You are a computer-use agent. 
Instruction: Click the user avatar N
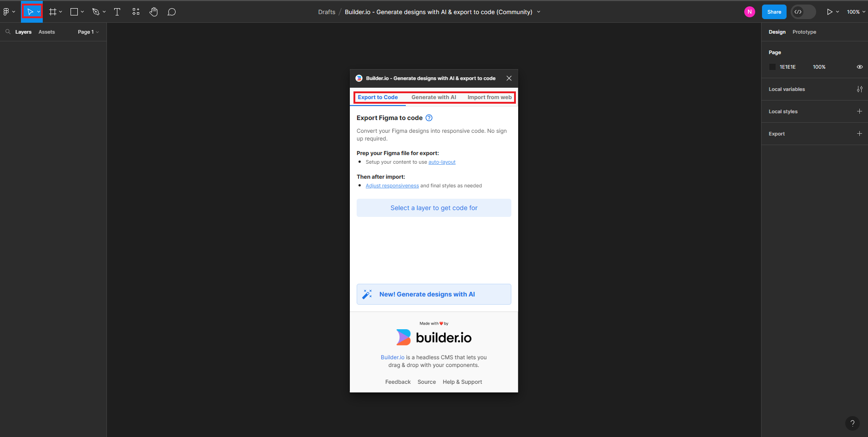point(750,12)
